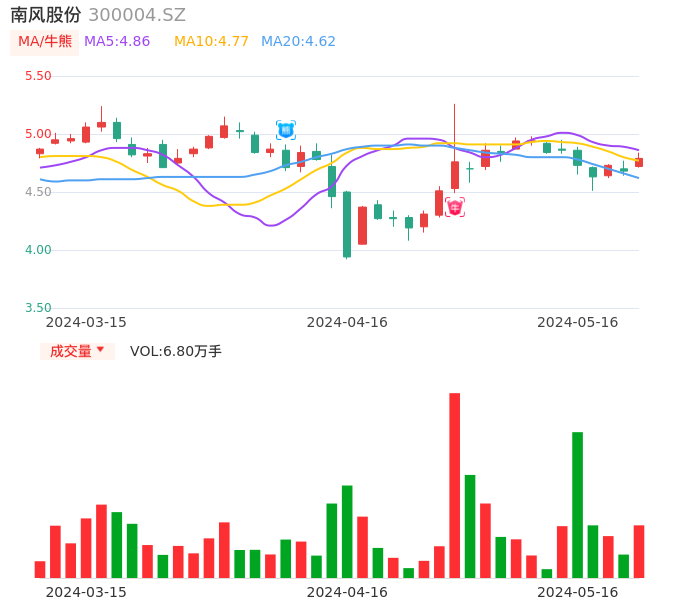This screenshot has width=686, height=606.
Task: Click the 5.50 price axis label
Action: pos(38,76)
